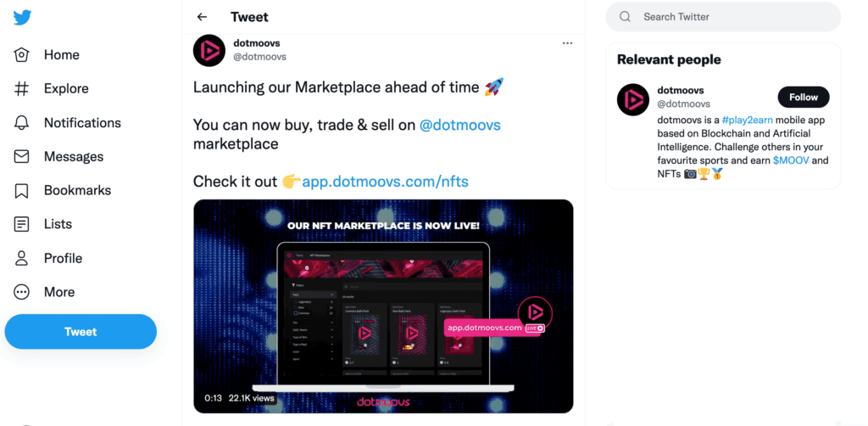Image resolution: width=868 pixels, height=426 pixels.
Task: Open dotmoovs avatar in Relevant people
Action: point(633,100)
